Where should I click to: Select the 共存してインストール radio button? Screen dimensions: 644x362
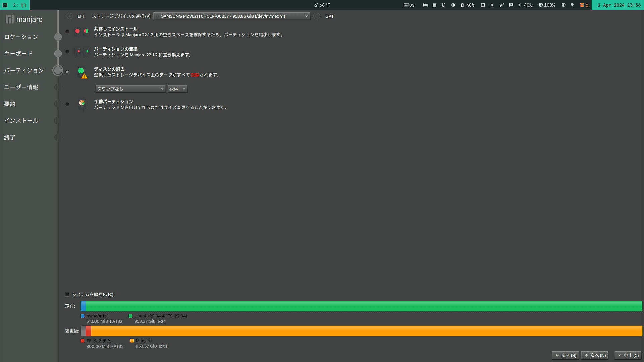click(67, 32)
